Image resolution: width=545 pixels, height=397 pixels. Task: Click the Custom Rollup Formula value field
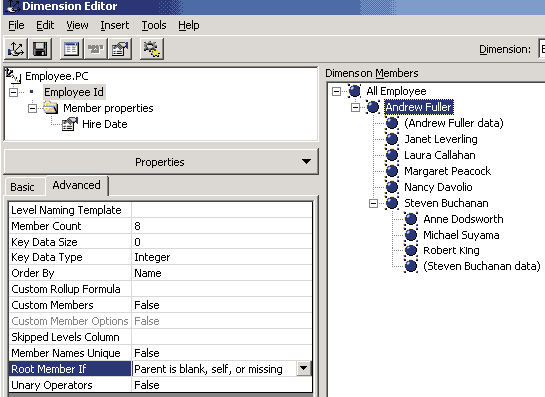[x=221, y=289]
